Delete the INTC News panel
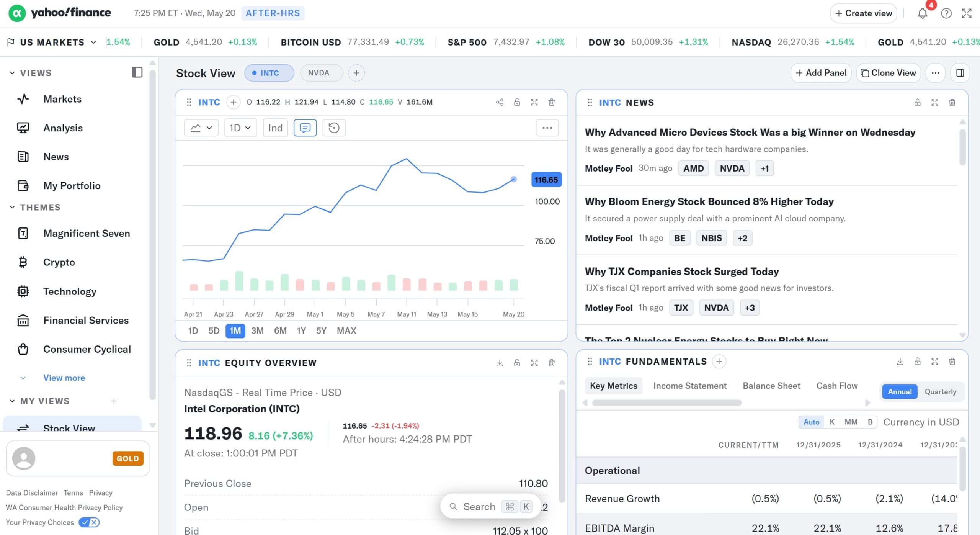 click(952, 103)
